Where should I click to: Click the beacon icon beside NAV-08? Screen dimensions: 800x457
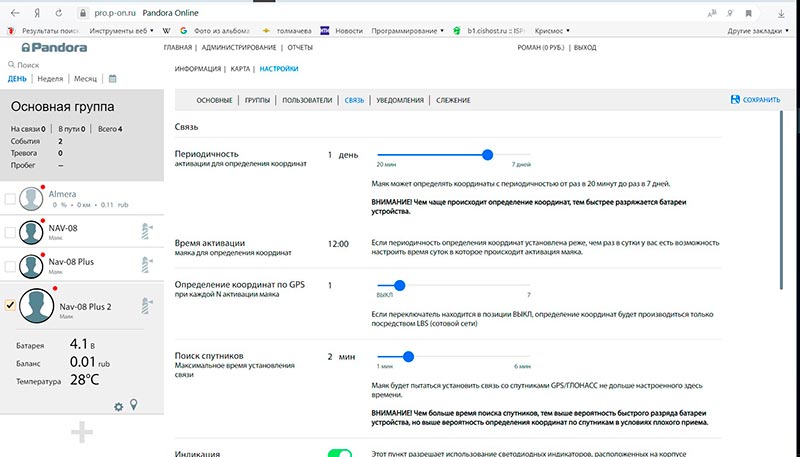click(148, 232)
